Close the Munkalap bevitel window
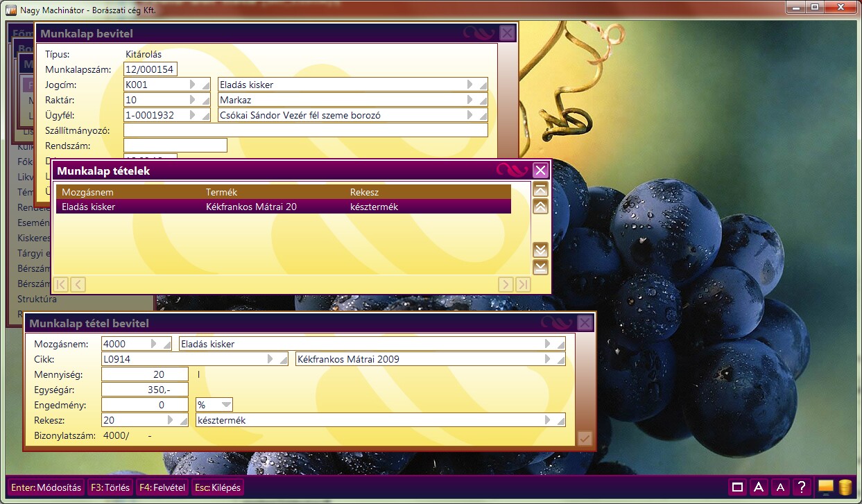This screenshot has height=504, width=862. [x=508, y=33]
